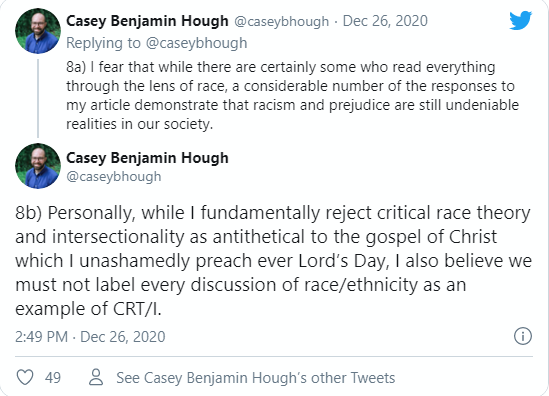The height and width of the screenshot is (396, 549).
Task: Click the thread connector line below avatar
Action: click(x=38, y=98)
